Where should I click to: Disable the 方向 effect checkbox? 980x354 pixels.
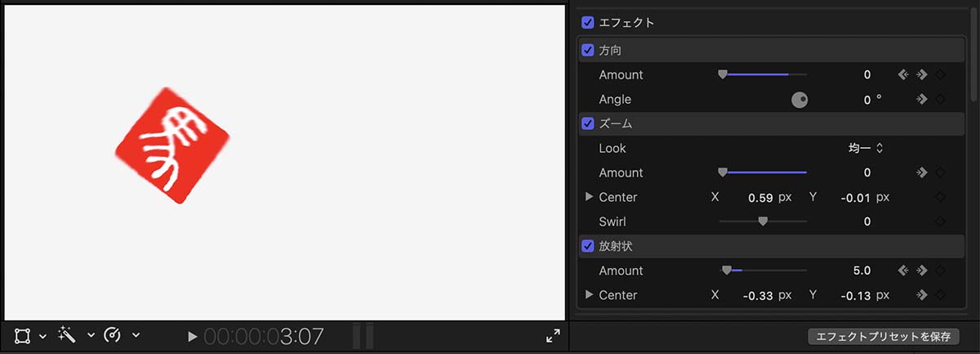[587, 50]
